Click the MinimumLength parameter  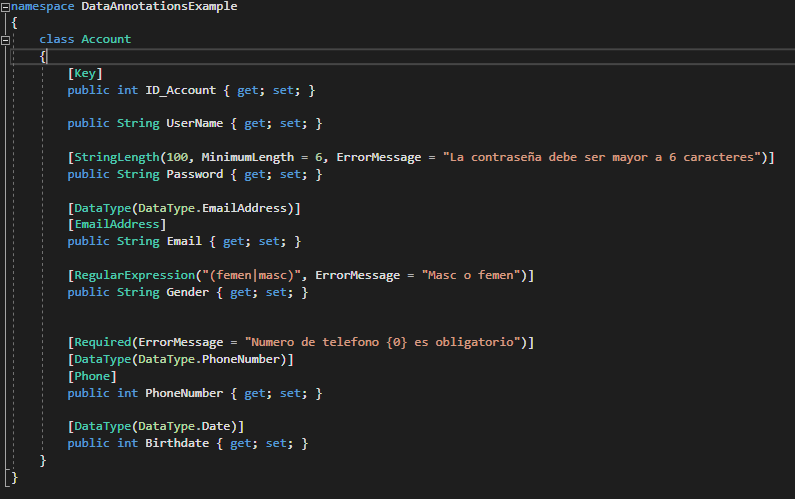coord(247,157)
